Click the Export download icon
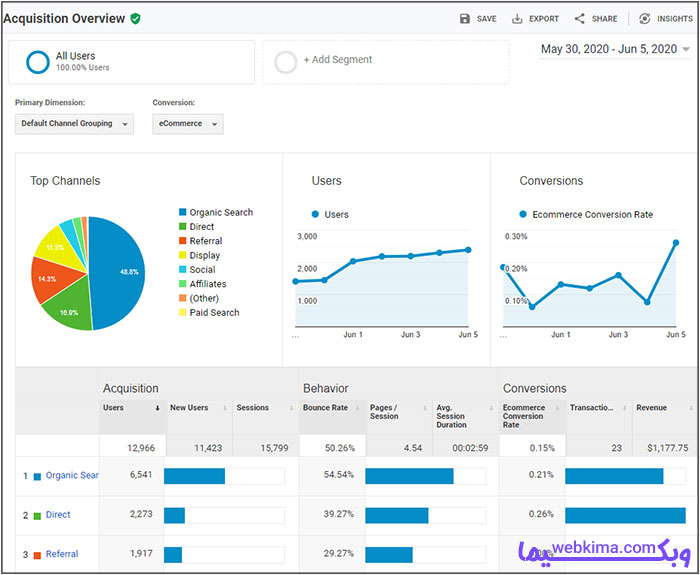Screen dimensions: 700x575 [517, 19]
